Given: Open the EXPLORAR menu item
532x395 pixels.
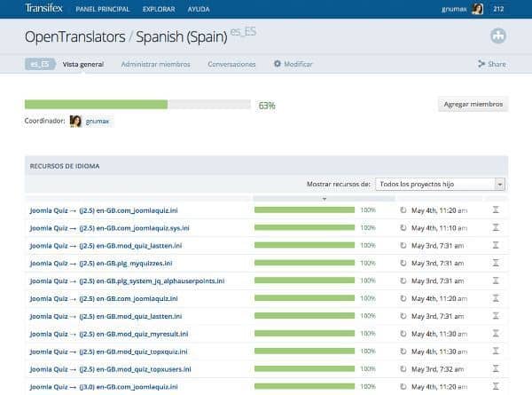Looking at the screenshot, I should tap(159, 9).
